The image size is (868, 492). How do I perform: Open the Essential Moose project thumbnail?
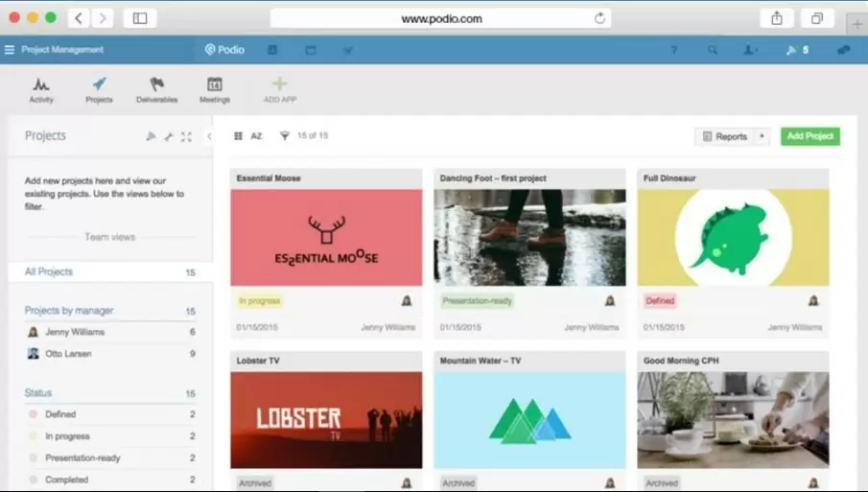coord(326,238)
